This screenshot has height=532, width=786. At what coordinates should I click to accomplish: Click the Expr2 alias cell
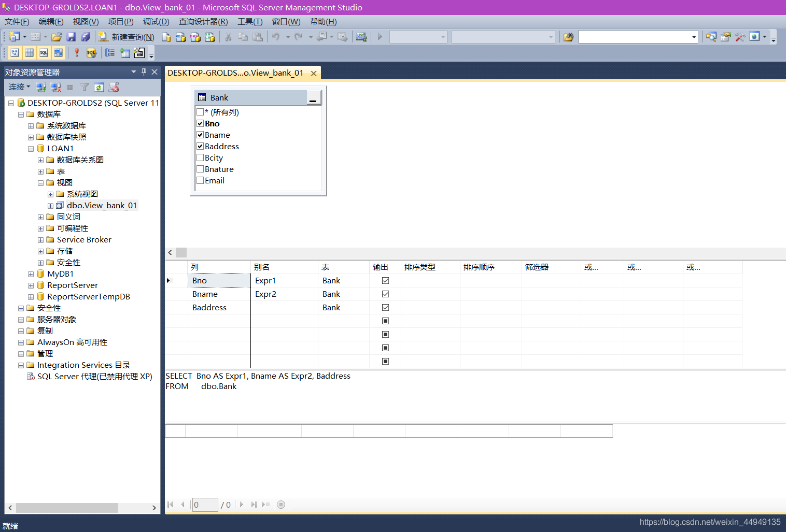tap(284, 294)
